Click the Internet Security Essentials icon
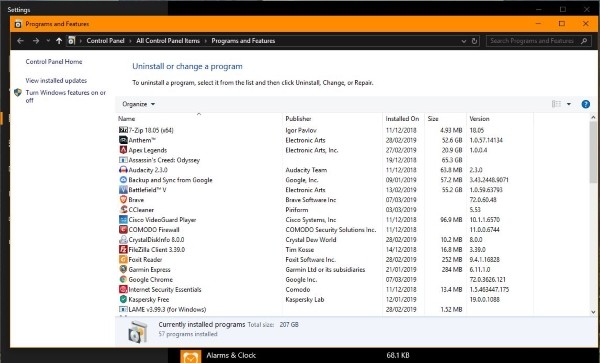Image resolution: width=600 pixels, height=363 pixels. pos(123,289)
